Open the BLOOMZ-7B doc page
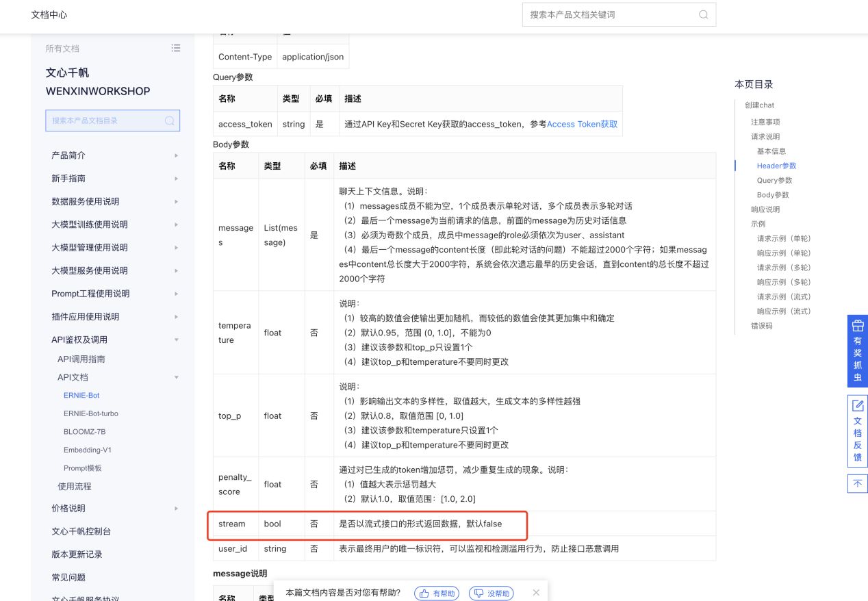Image resolution: width=868 pixels, height=601 pixels. 84,432
